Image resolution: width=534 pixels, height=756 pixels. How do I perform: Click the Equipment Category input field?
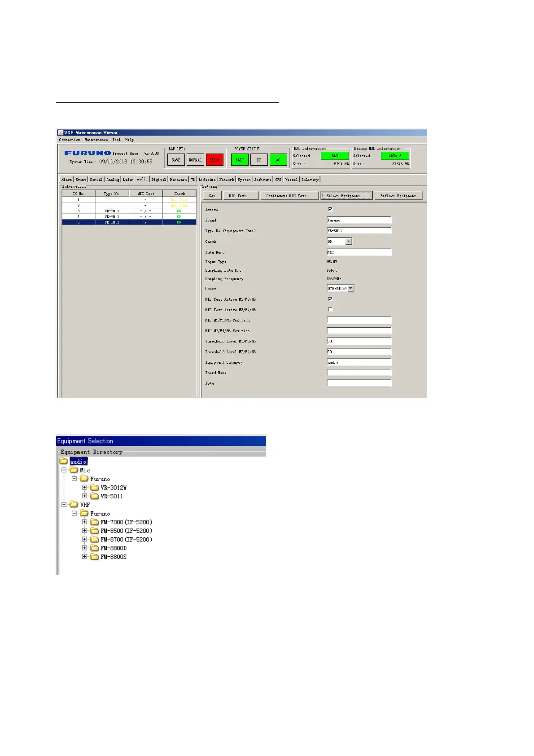click(x=359, y=362)
